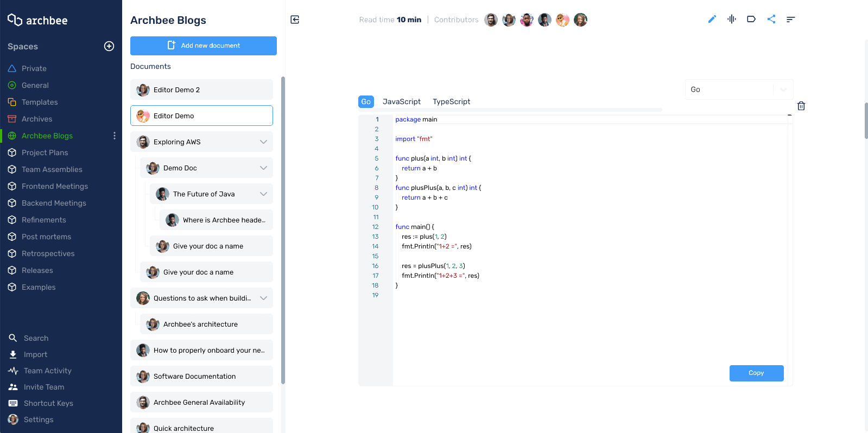The width and height of the screenshot is (868, 433).
Task: Open the Software Documentation document
Action: [x=201, y=376]
